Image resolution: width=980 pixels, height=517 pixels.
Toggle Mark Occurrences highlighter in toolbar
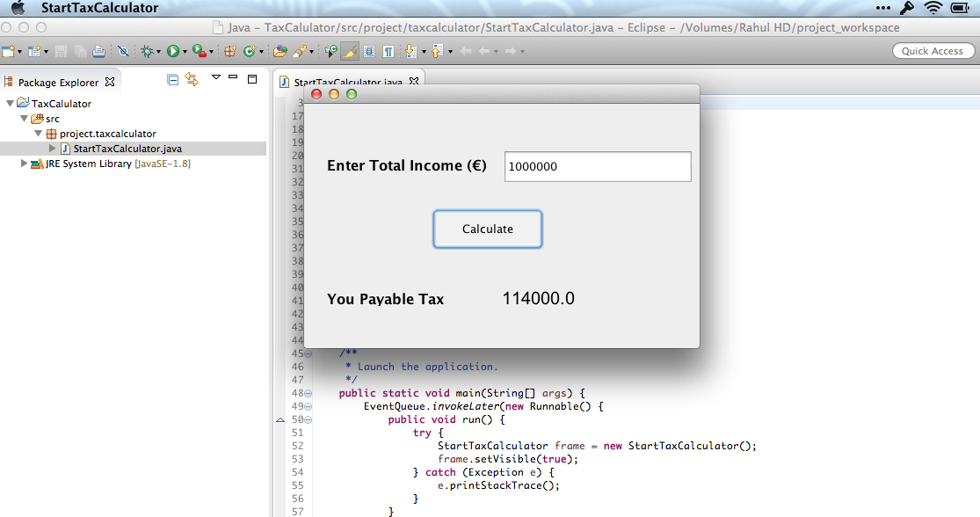pos(349,52)
